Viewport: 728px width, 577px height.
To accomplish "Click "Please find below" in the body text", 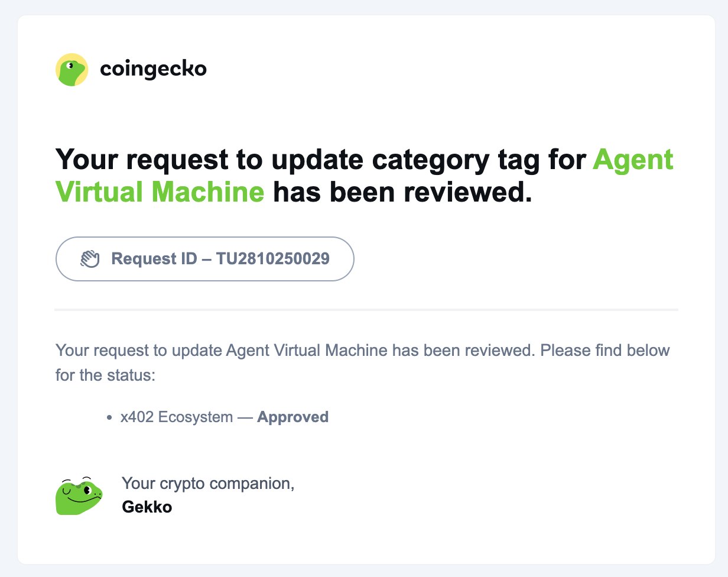I will (605, 350).
